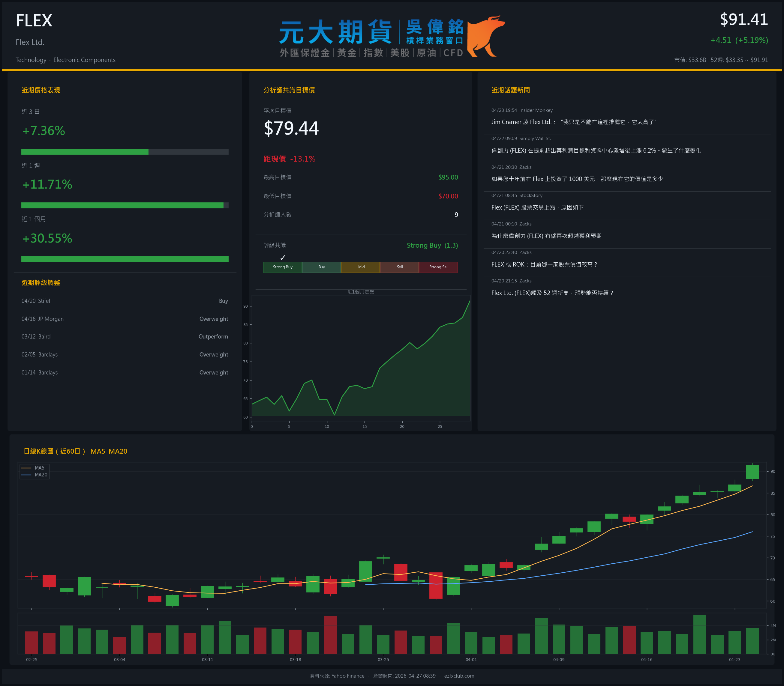Select the Sell rating segment
The height and width of the screenshot is (686, 784).
(x=399, y=267)
